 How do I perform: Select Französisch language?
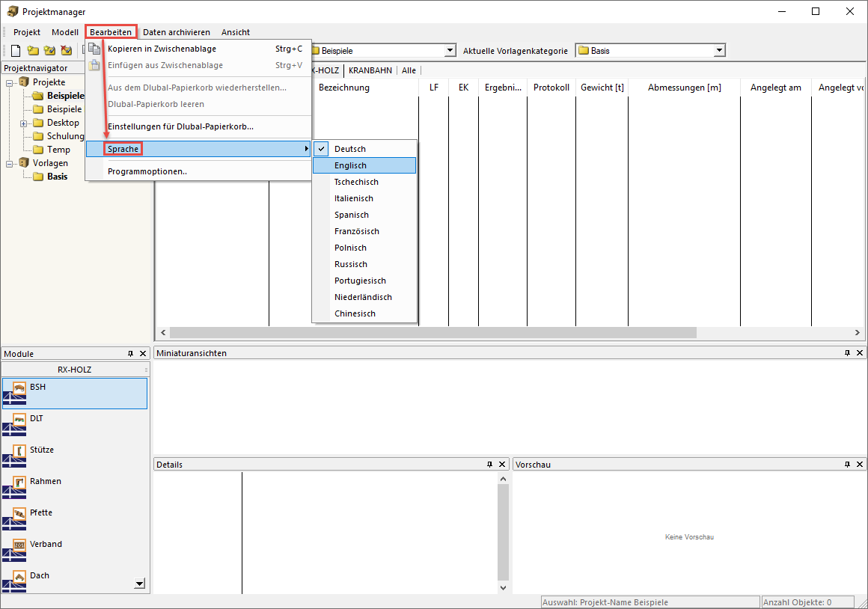pyautogui.click(x=364, y=231)
